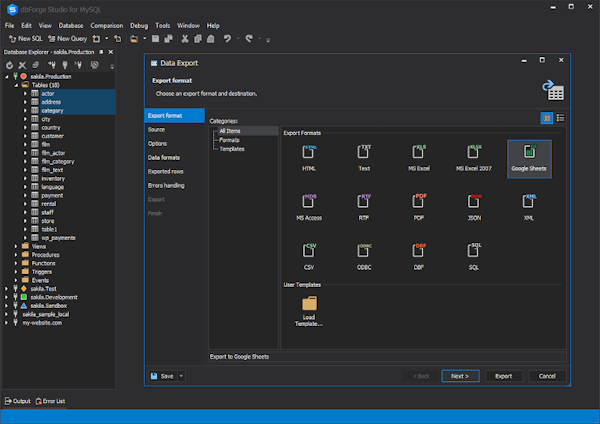Screen dimensions: 600x424
Task: Open the Tools menu
Action: click(163, 26)
